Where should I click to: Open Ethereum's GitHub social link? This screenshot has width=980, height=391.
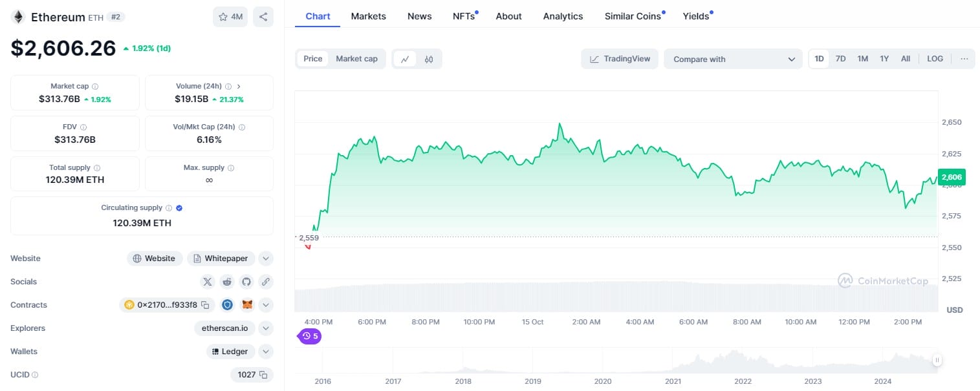(x=246, y=282)
